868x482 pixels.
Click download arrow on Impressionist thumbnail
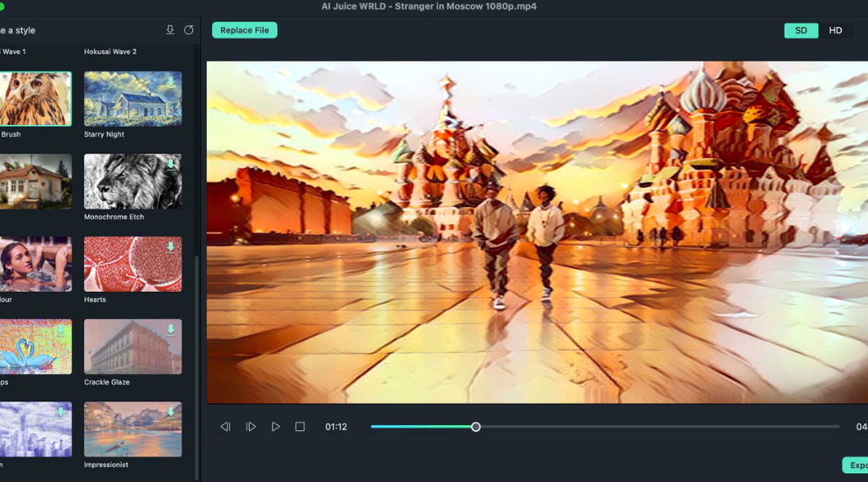pos(171,412)
